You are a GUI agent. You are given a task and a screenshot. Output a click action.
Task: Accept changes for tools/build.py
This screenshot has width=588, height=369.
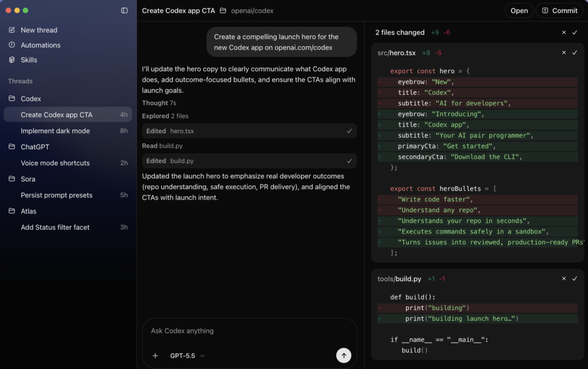click(574, 279)
